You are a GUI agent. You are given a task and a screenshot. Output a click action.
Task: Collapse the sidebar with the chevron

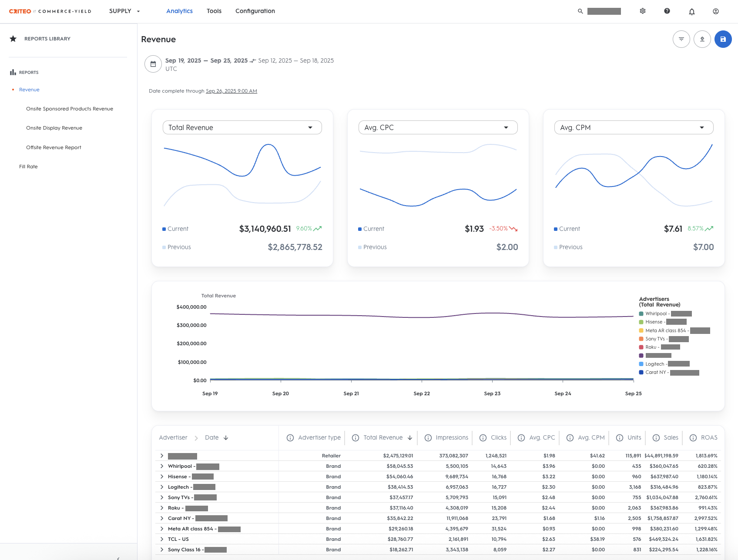pos(118,558)
